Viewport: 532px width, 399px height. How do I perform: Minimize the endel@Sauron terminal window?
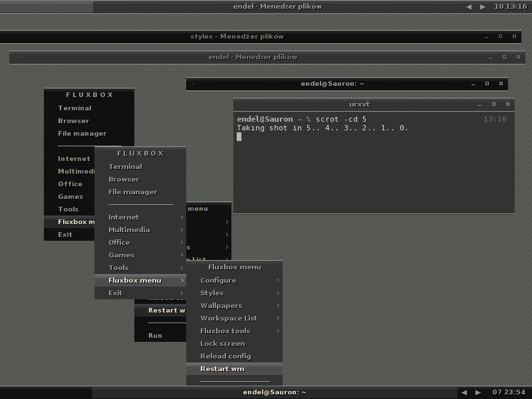click(x=473, y=84)
